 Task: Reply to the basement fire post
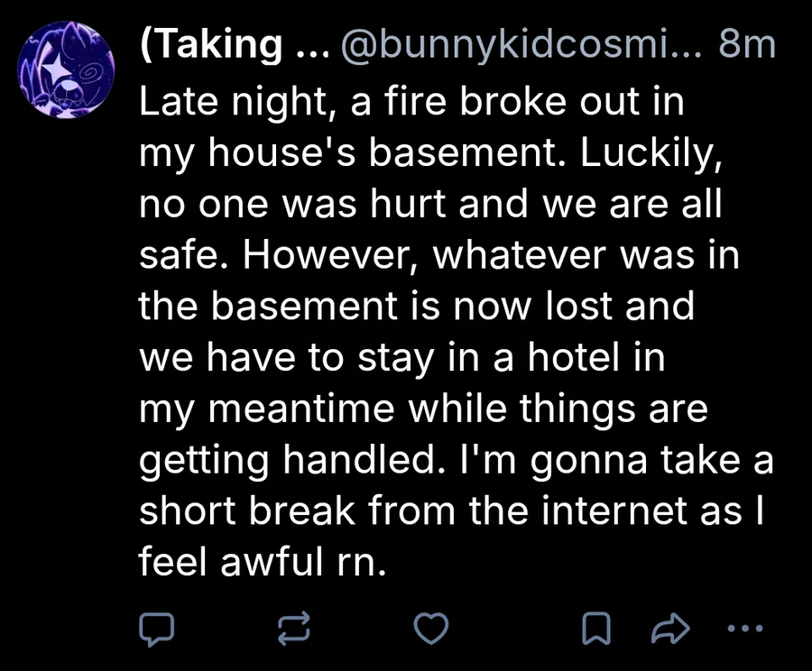[x=161, y=628]
